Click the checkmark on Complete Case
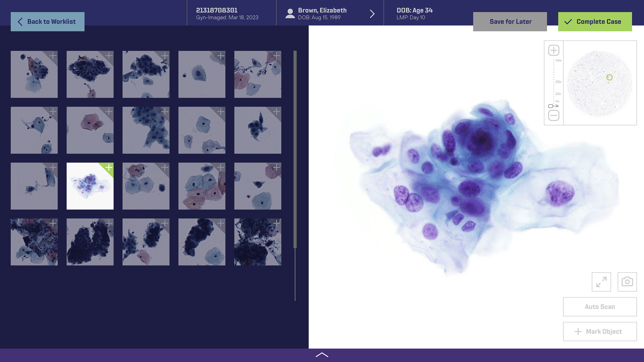 click(x=568, y=22)
